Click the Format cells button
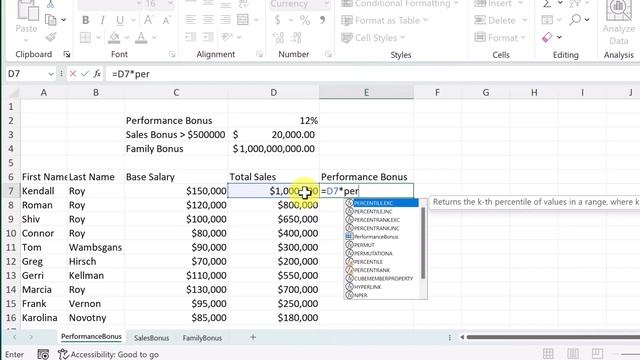640x360 pixels. (x=500, y=38)
